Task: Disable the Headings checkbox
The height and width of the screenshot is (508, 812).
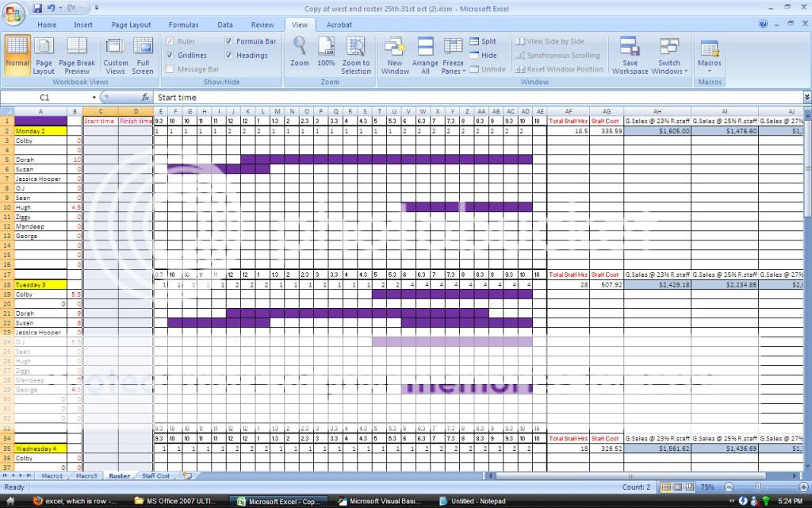Action: coord(232,54)
